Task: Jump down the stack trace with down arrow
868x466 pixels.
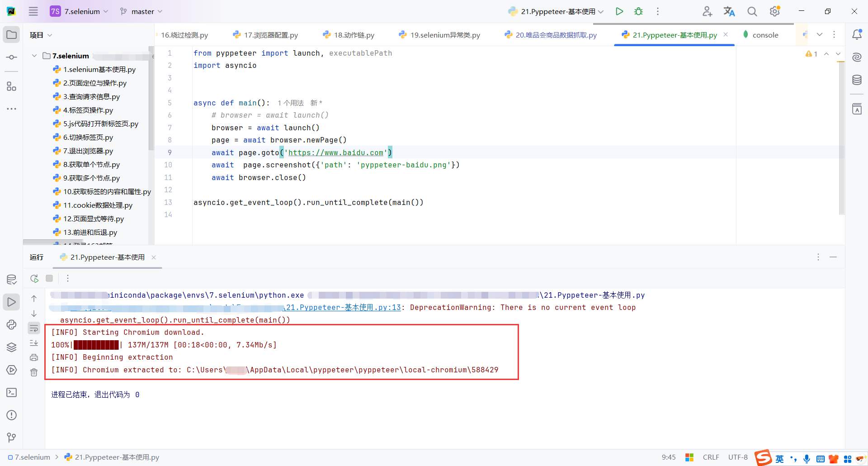Action: click(34, 314)
